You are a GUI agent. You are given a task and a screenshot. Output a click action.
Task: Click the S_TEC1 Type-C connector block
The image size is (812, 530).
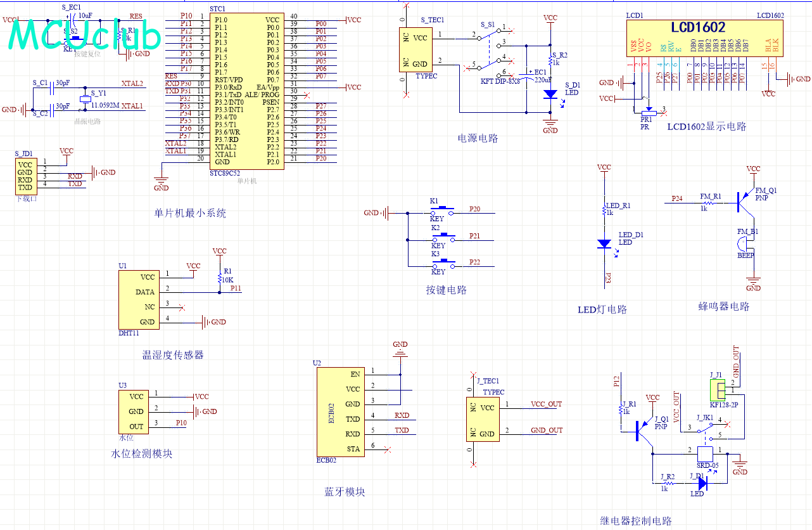[416, 49]
